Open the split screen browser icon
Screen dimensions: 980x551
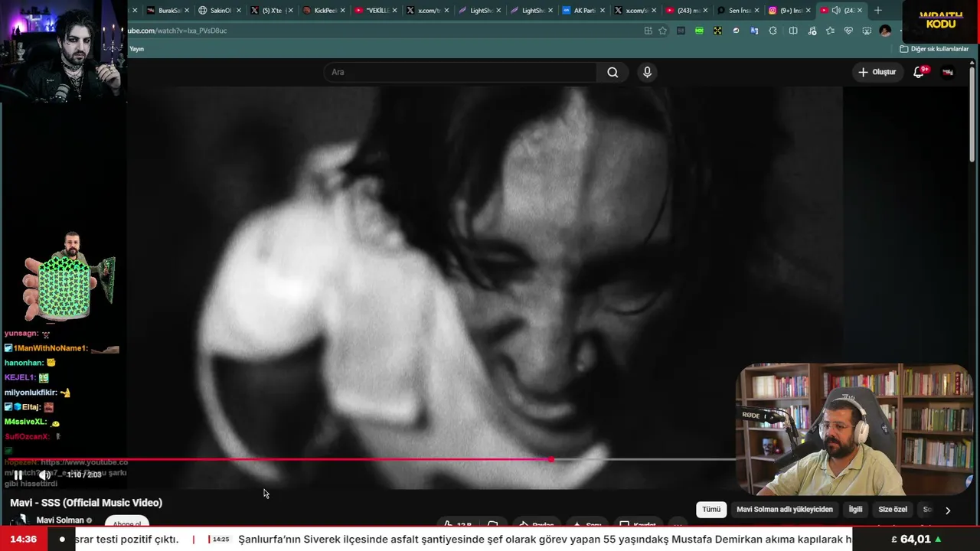click(x=793, y=31)
